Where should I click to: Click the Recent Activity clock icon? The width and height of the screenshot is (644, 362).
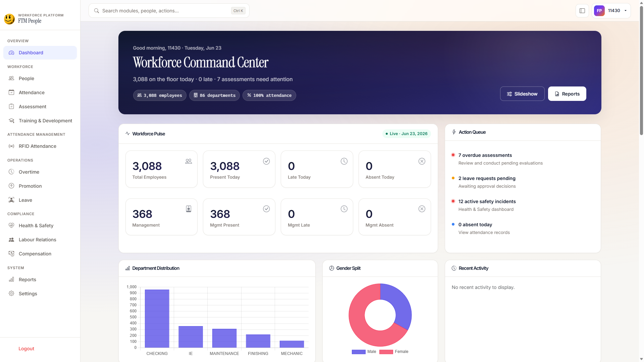[454, 268]
